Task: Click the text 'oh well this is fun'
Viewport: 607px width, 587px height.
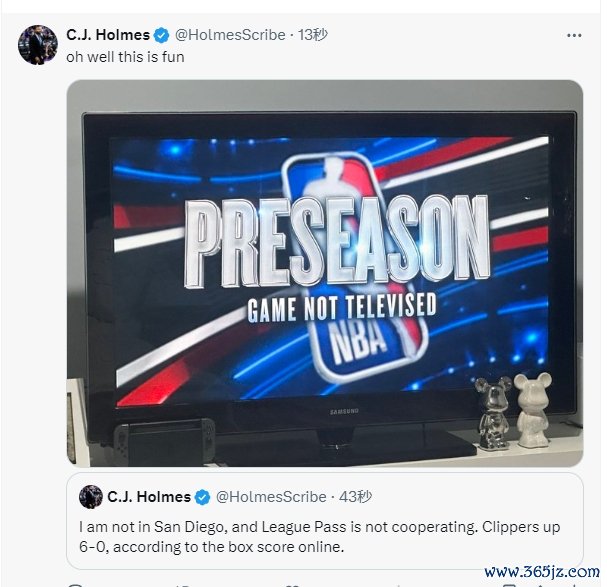Action: click(x=125, y=57)
